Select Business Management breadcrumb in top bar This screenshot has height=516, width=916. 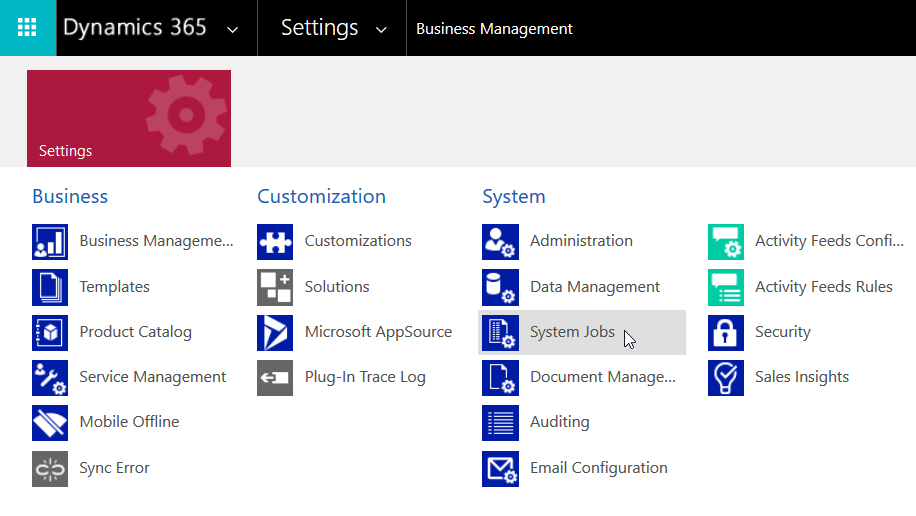(x=494, y=29)
